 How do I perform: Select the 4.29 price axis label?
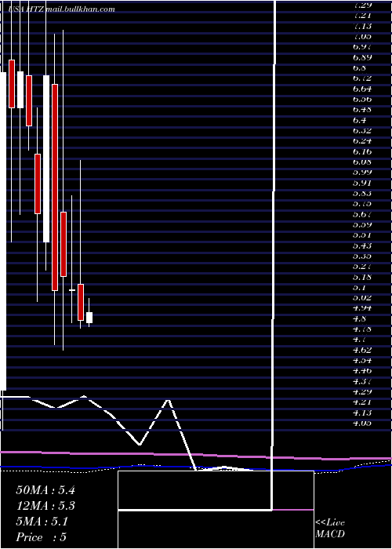362,391
